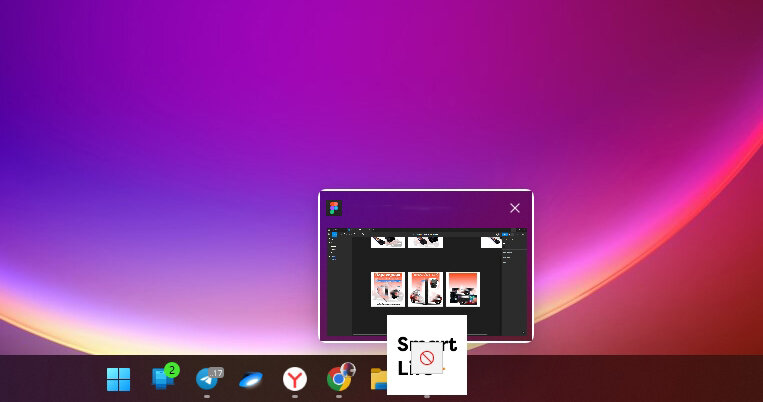Open the Windows Start menu

pos(119,379)
